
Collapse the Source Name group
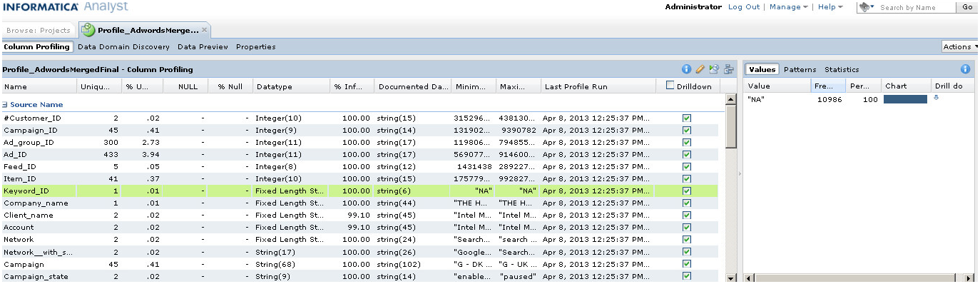pos(5,105)
